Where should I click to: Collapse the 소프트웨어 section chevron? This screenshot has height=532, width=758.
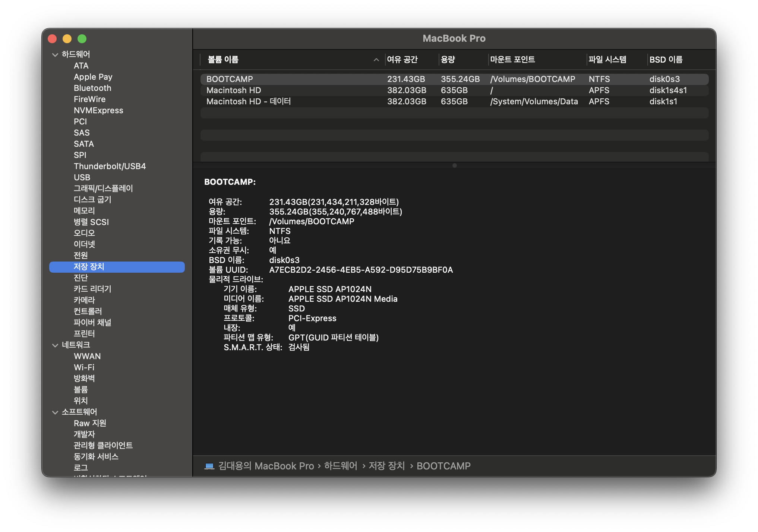click(55, 412)
